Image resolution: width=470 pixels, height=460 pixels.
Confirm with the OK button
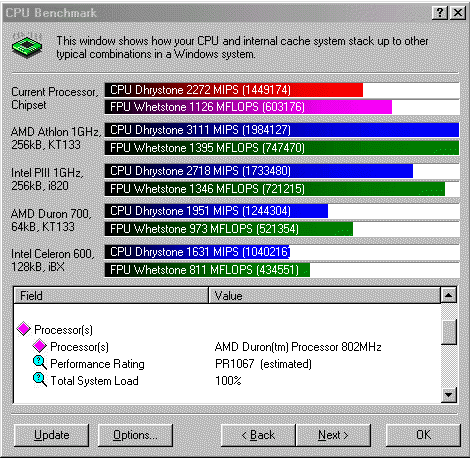pos(423,435)
